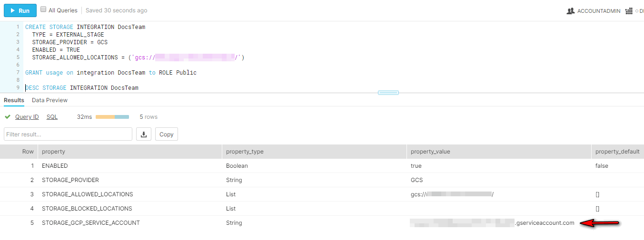
Task: Select the STORAGE_ALLOWED_LOCATIONS property cell
Action: click(129, 194)
